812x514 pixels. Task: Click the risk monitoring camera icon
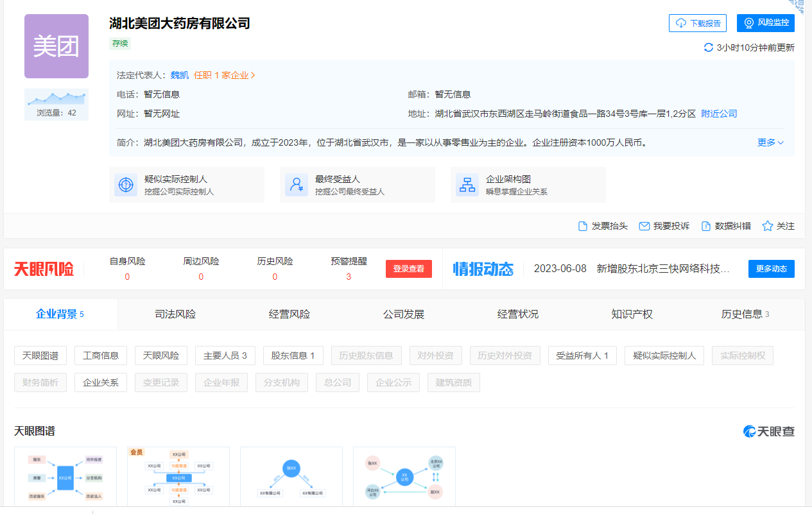(x=748, y=23)
